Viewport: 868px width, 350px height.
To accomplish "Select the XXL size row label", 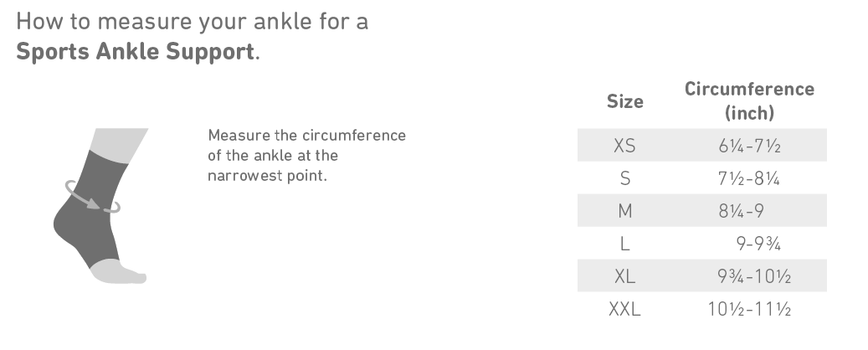I will click(624, 309).
